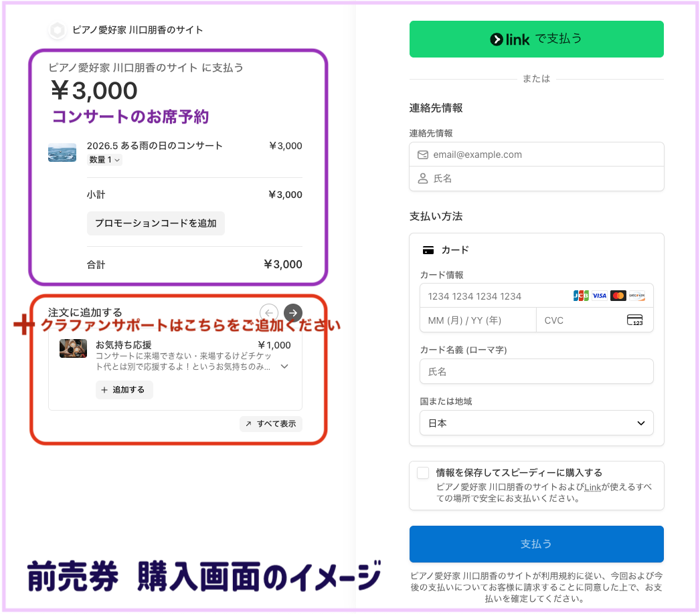Screen dimensions: 700x614
Task: Click the お気持ち応援 product thumbnail
Action: coord(73,348)
